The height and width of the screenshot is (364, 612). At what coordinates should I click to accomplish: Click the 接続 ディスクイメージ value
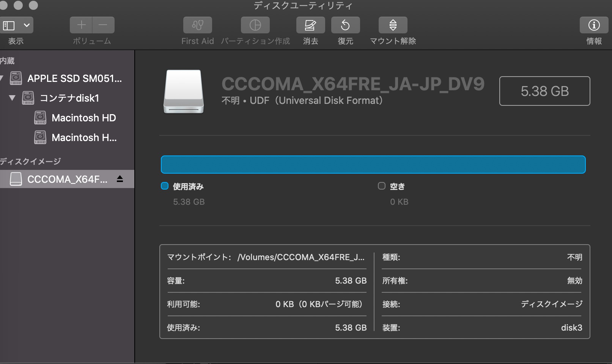point(552,304)
